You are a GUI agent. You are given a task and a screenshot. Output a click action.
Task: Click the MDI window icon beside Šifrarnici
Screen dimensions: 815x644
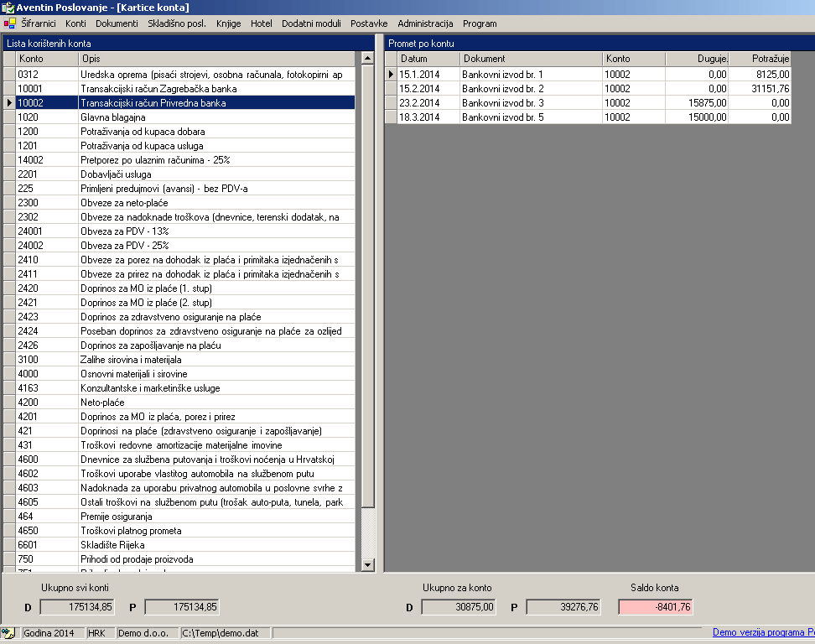10,23
